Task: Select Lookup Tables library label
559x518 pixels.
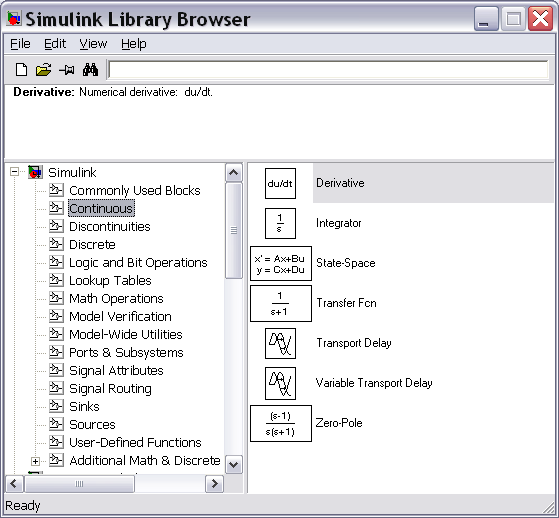Action: tap(110, 281)
